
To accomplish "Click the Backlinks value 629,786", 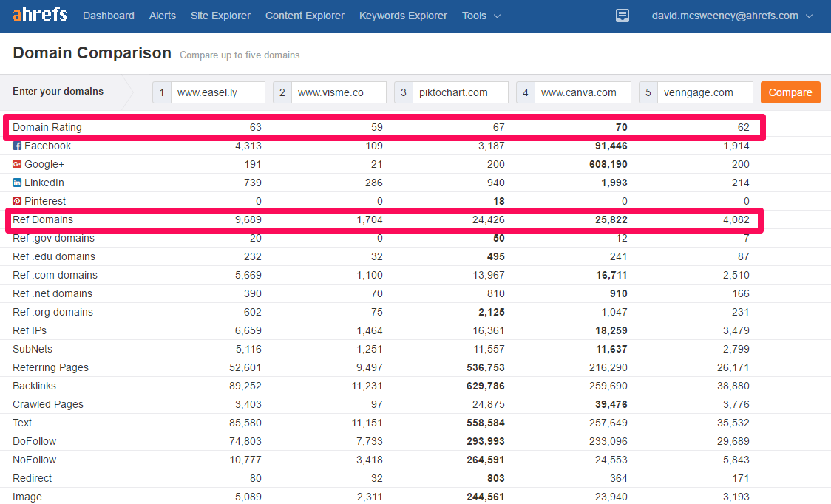I will point(486,386).
